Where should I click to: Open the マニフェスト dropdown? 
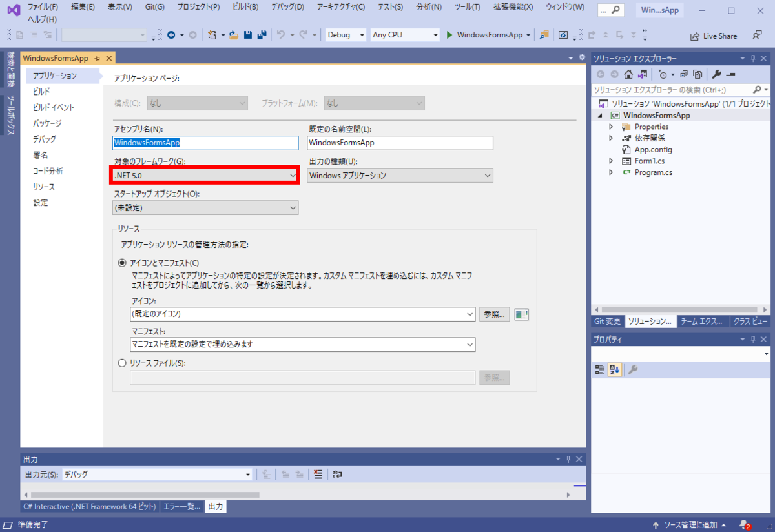coord(303,344)
